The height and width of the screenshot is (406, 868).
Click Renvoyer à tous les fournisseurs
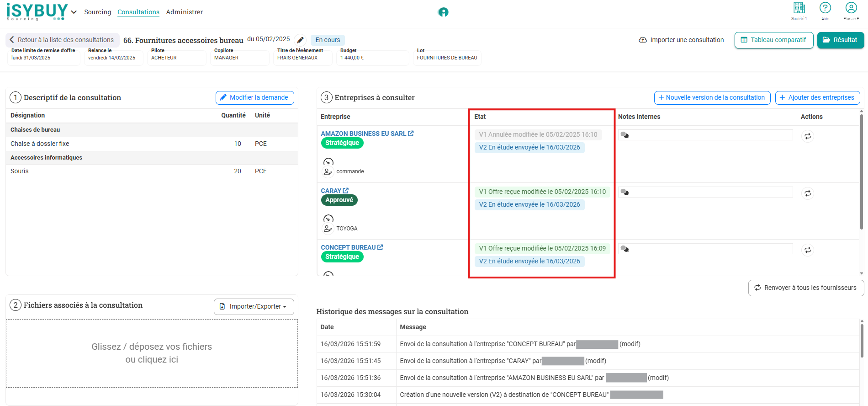pos(806,288)
